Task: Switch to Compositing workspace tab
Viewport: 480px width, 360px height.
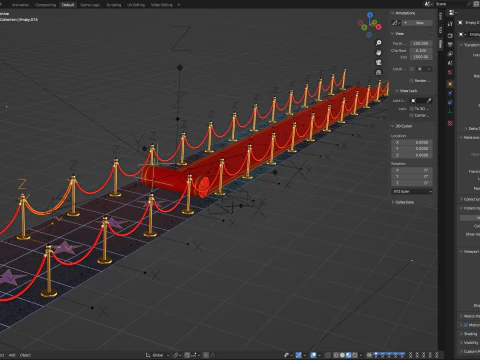Action: (45, 5)
